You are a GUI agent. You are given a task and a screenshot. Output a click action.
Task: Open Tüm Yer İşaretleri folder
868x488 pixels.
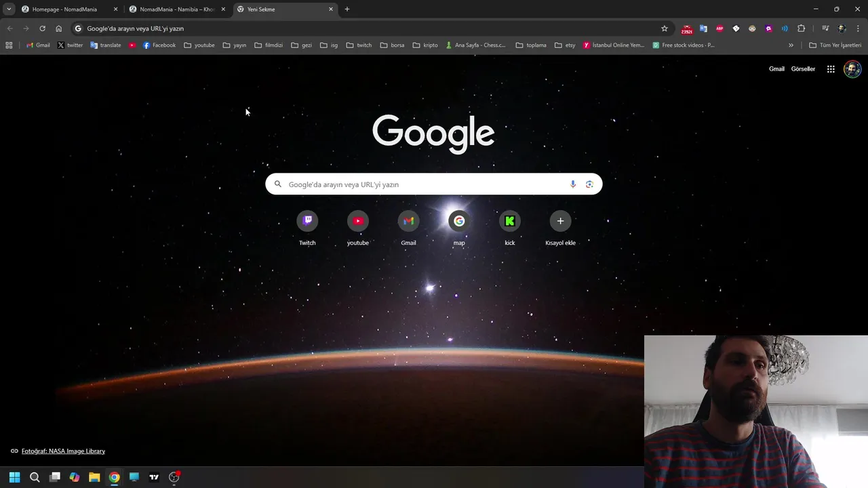[x=835, y=45]
